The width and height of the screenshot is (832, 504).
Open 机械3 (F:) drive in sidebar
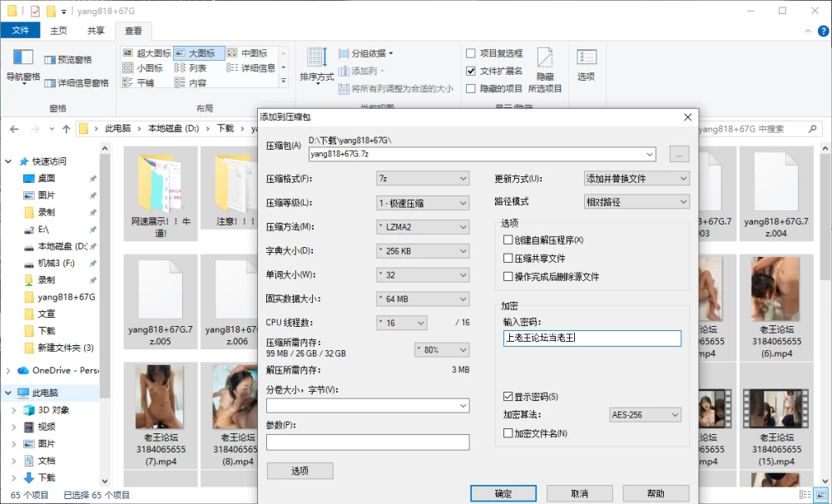57,263
